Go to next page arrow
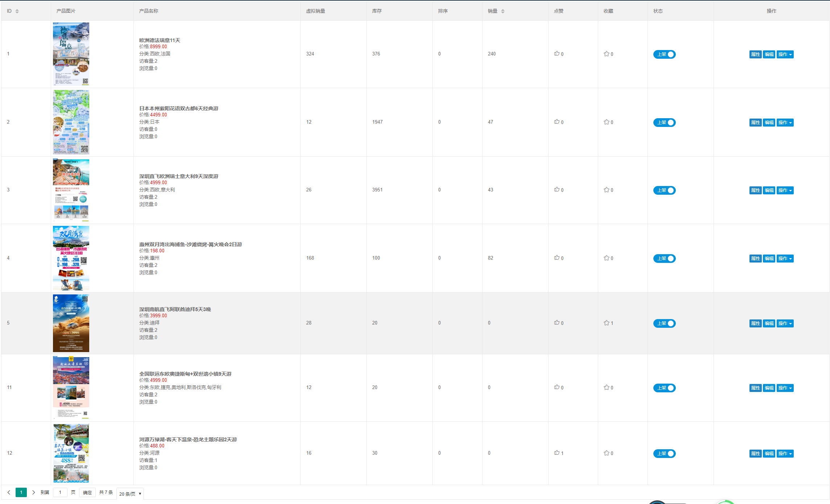Screen dimensions: 830x504 pyautogui.click(x=33, y=492)
